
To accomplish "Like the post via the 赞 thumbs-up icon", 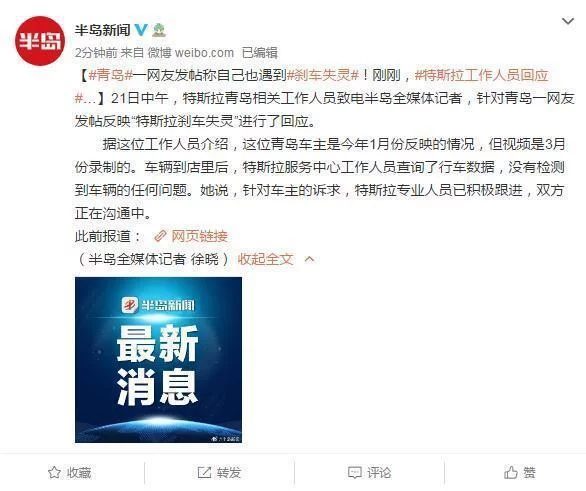I will point(511,473).
